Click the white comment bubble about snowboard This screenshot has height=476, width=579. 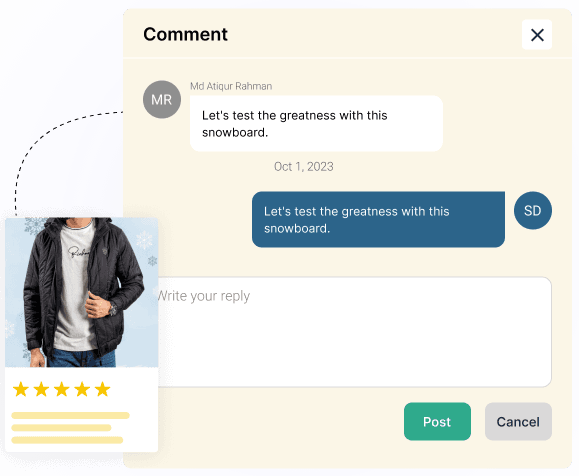pos(316,124)
